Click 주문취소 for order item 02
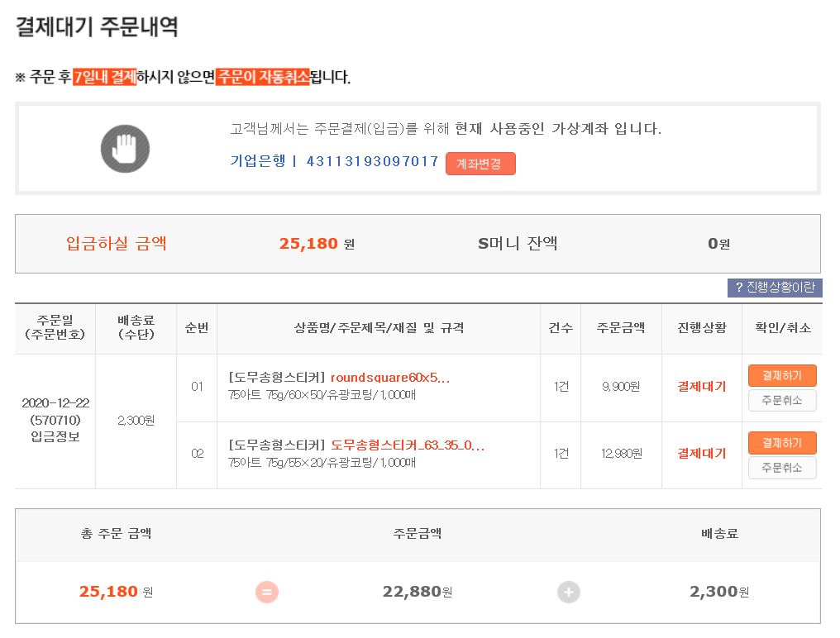 [782, 468]
